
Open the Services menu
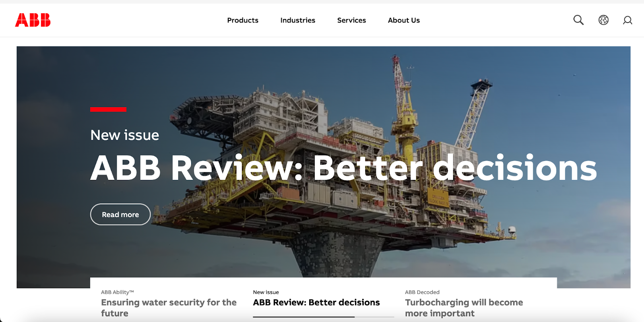(x=351, y=20)
